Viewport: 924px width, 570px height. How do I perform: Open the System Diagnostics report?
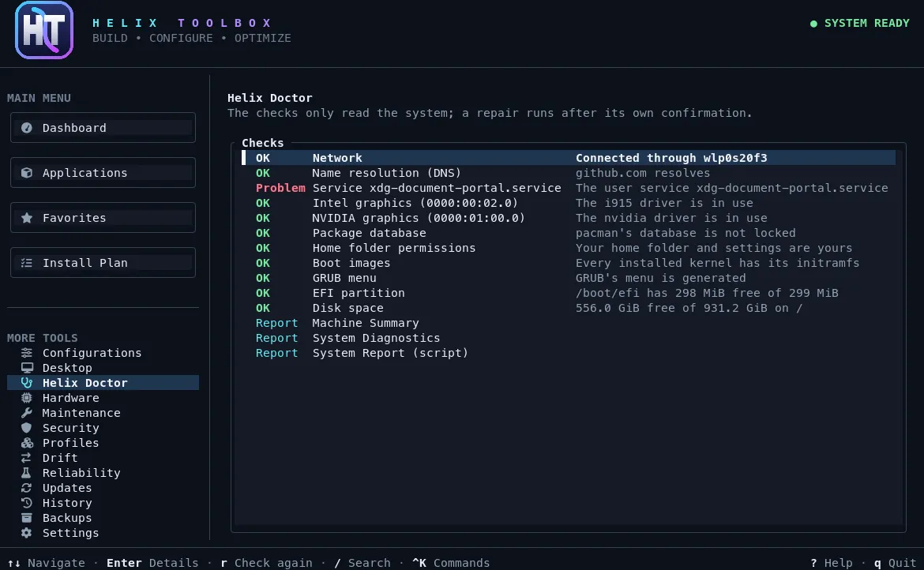pyautogui.click(x=569, y=338)
